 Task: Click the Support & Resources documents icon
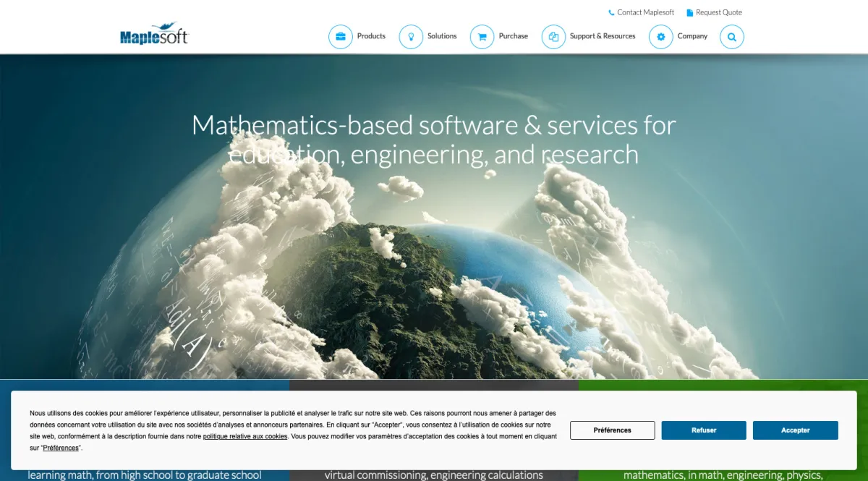[553, 37]
